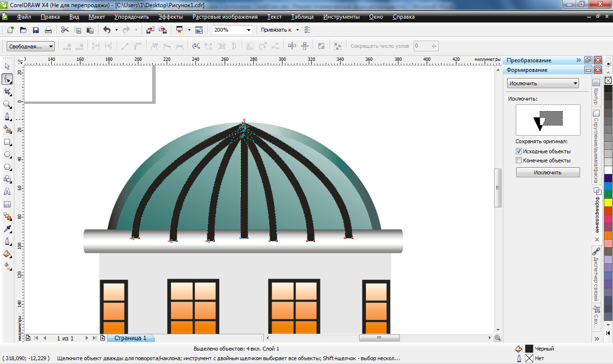Activate the Zoom magnifier tool

(7, 104)
